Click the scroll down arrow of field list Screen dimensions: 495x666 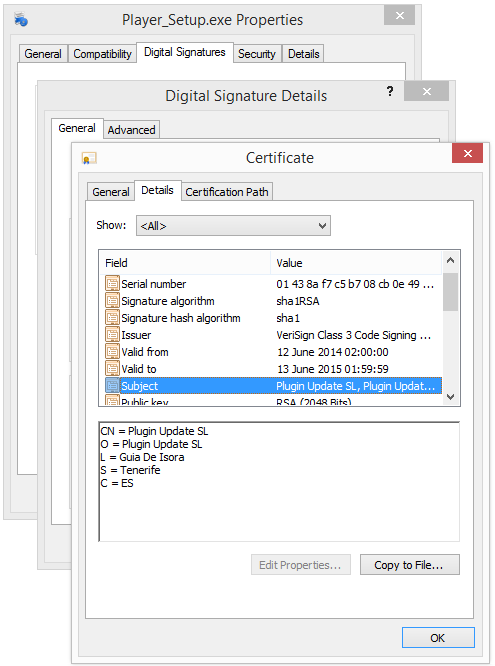pos(451,397)
